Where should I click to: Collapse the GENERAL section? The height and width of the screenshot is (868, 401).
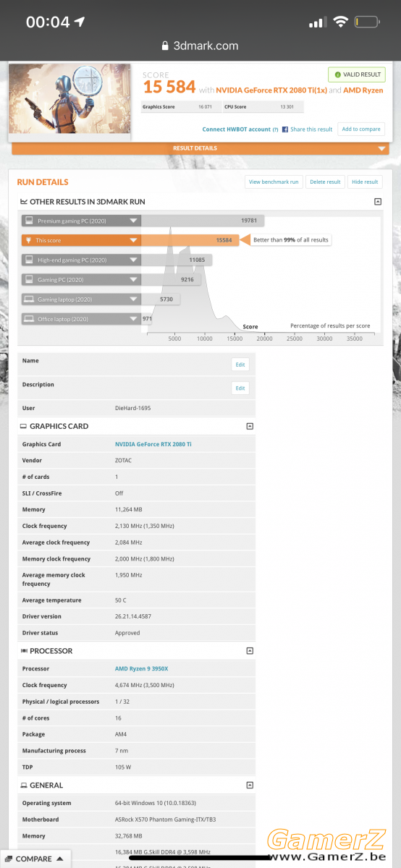pos(250,785)
